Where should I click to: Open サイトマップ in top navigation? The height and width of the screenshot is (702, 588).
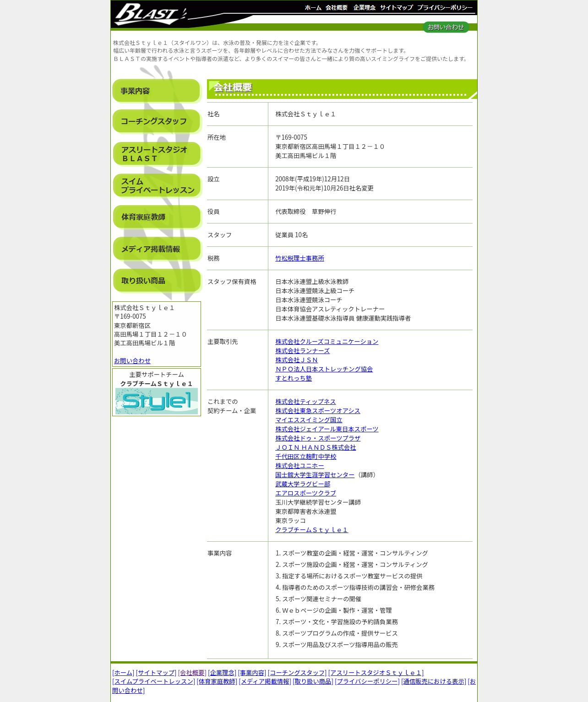[397, 8]
